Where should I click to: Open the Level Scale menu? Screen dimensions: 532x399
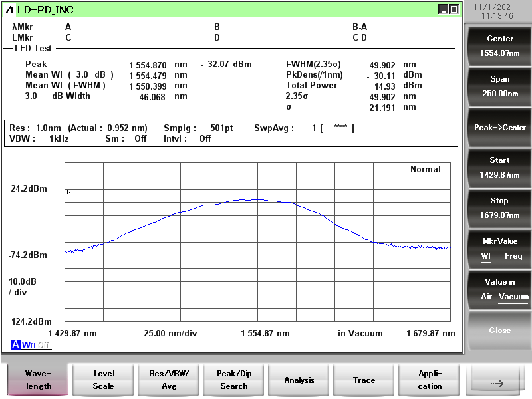pyautogui.click(x=103, y=380)
